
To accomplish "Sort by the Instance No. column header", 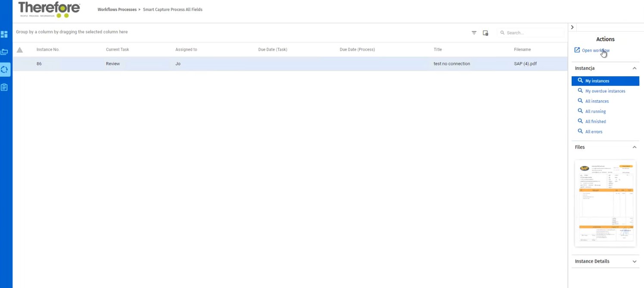I will 48,50.
